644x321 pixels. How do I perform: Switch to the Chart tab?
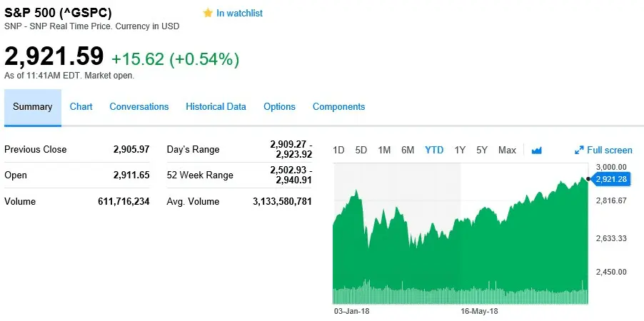pyautogui.click(x=81, y=107)
